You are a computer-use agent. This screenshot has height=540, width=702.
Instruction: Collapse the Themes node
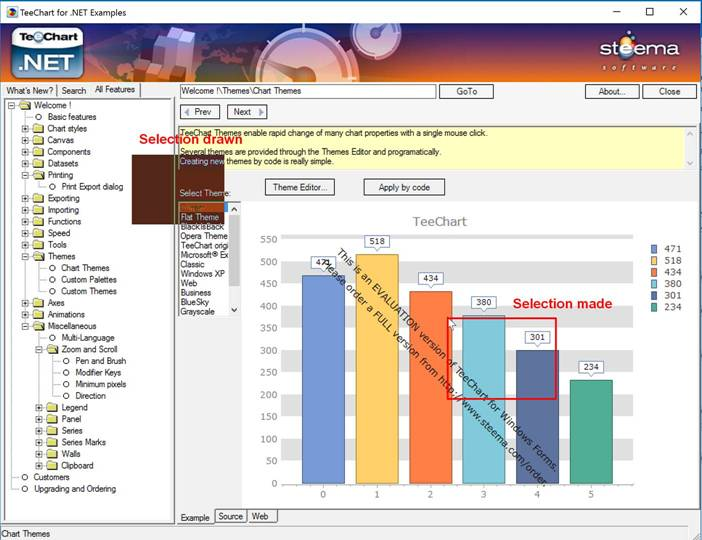point(26,257)
